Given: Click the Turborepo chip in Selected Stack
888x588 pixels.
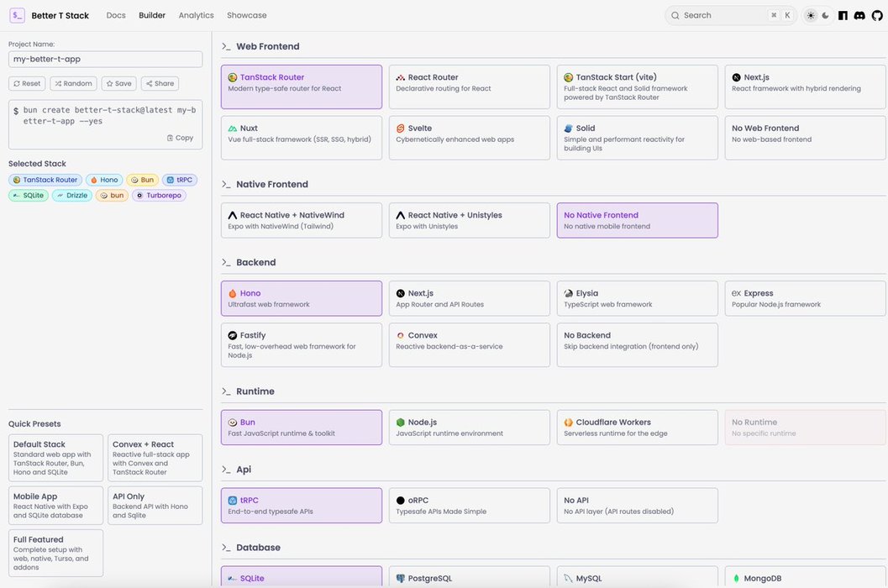Looking at the screenshot, I should [x=159, y=196].
